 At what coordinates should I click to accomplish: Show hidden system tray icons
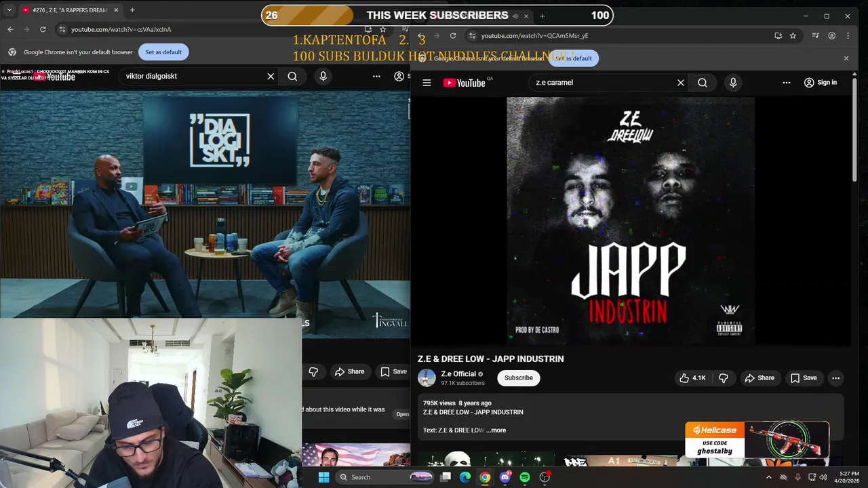(x=768, y=477)
